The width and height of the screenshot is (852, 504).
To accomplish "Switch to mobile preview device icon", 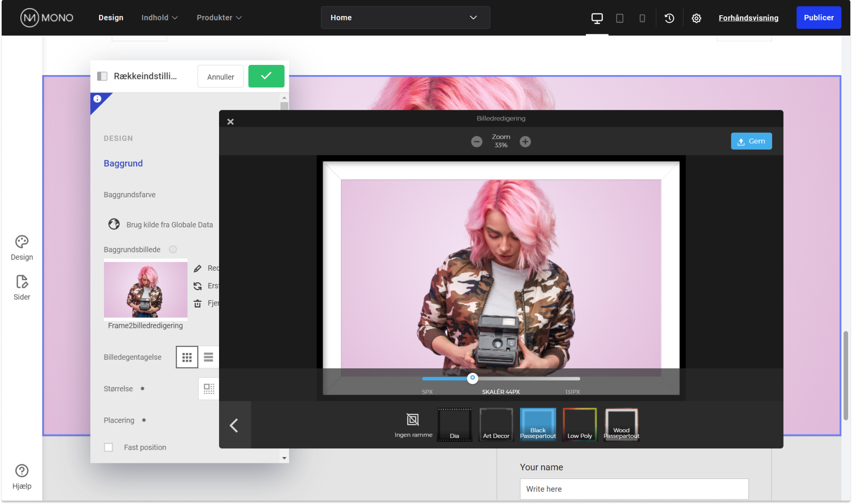I will 642,18.
